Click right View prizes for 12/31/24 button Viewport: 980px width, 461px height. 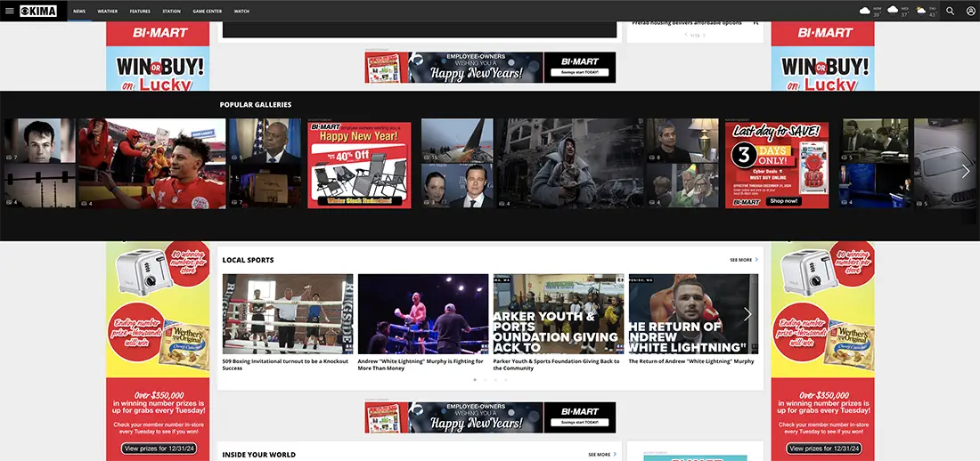824,449
